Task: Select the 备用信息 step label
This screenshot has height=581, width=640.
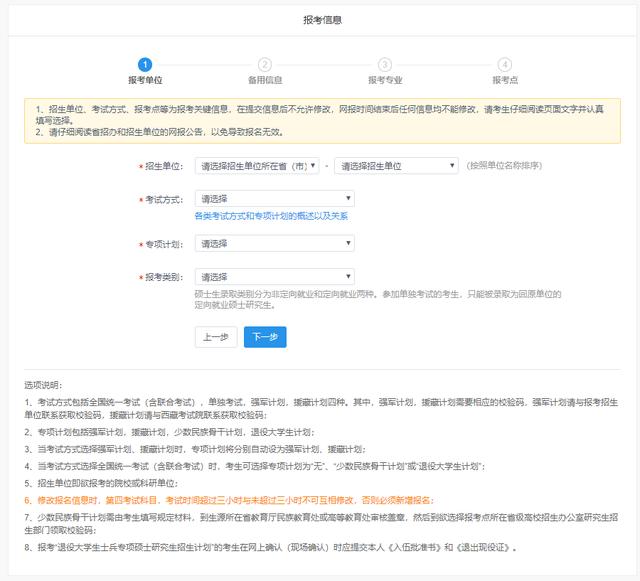Action: click(265, 80)
